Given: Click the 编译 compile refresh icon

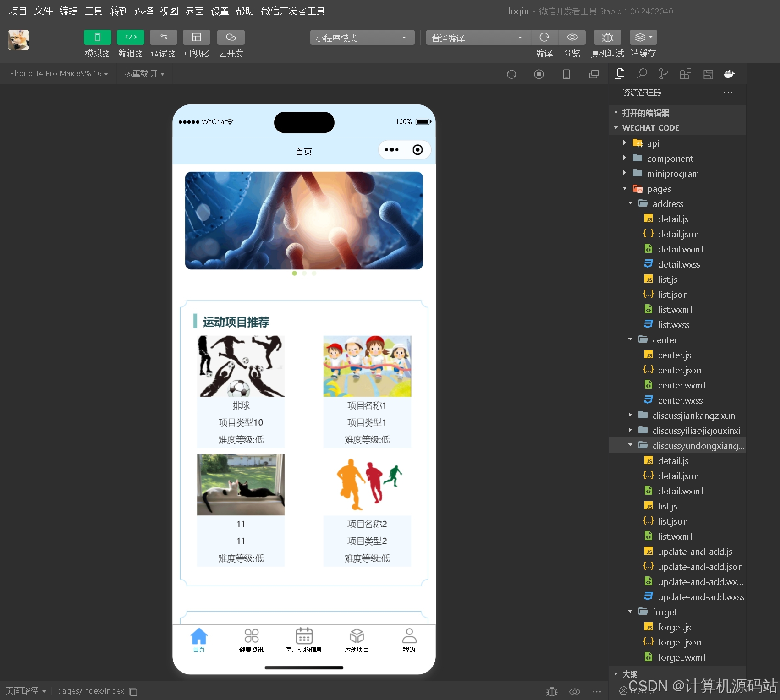Looking at the screenshot, I should 544,38.
